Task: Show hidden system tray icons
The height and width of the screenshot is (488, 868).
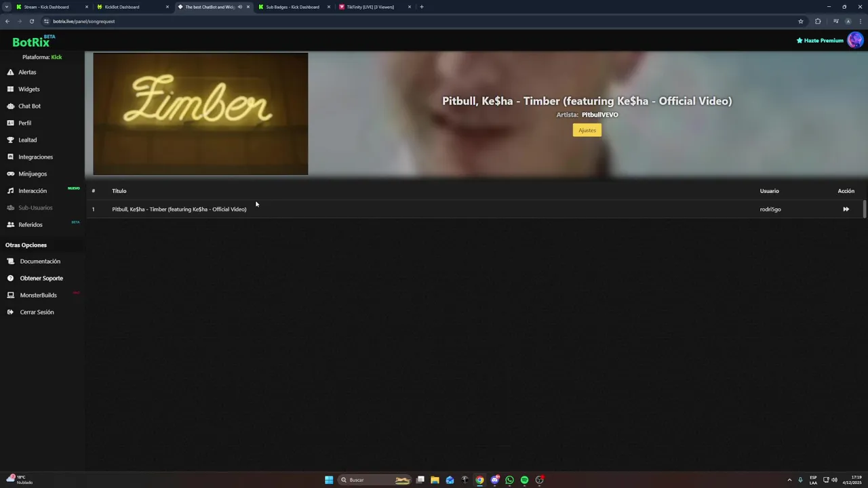Action: (x=789, y=480)
